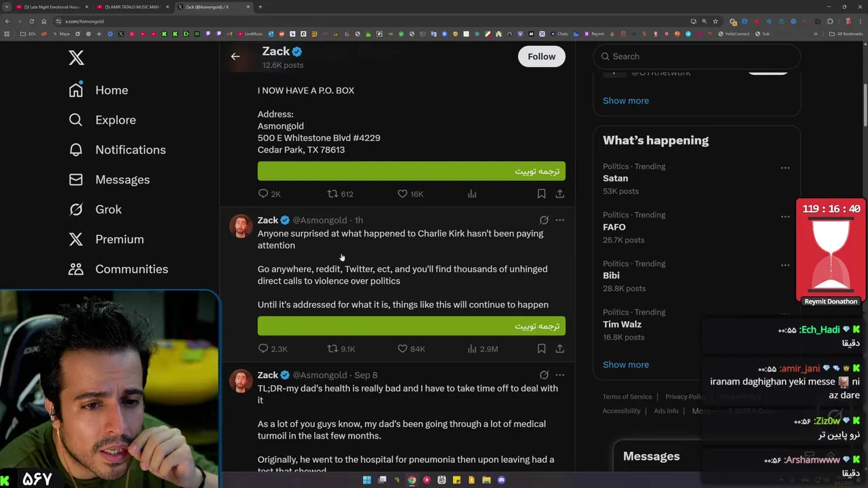The height and width of the screenshot is (488, 868).
Task: Switch to AMIR TATALO MUSIC tab
Action: (132, 7)
